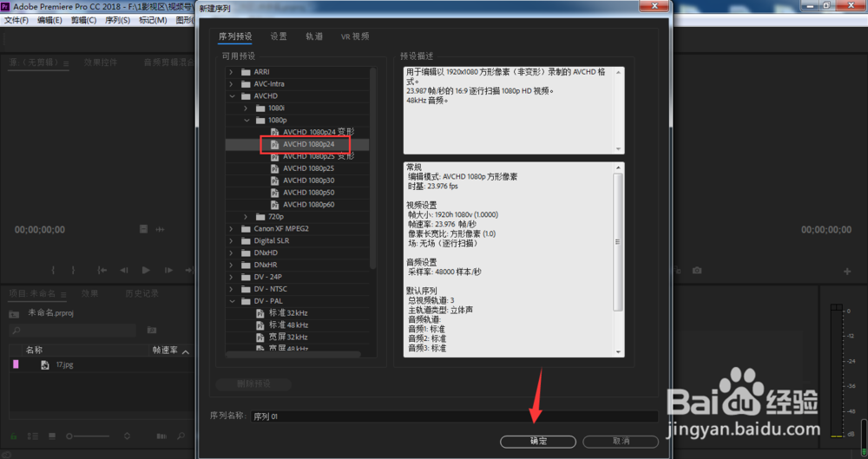Cancel dialog with 取消 button
Screen dimensions: 868x459
click(621, 442)
